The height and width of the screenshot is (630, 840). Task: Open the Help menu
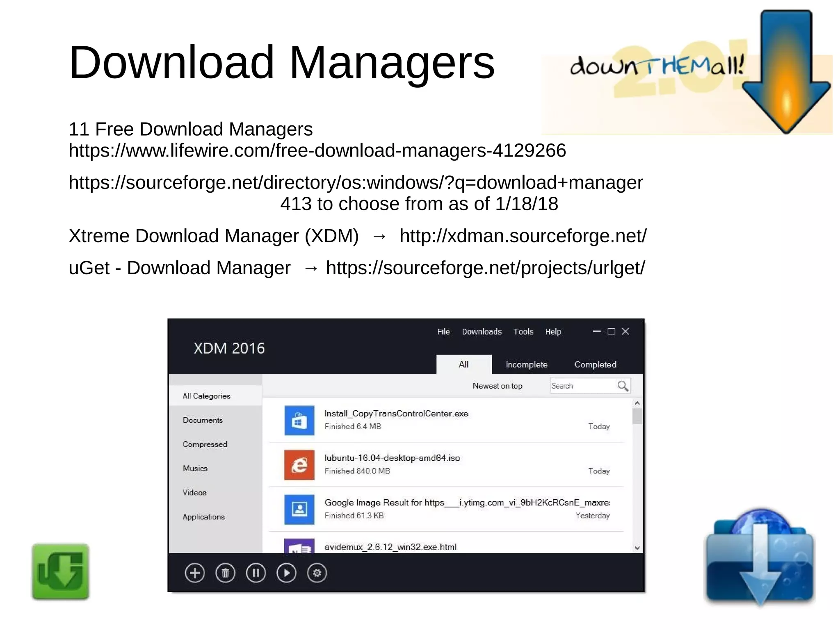click(553, 332)
